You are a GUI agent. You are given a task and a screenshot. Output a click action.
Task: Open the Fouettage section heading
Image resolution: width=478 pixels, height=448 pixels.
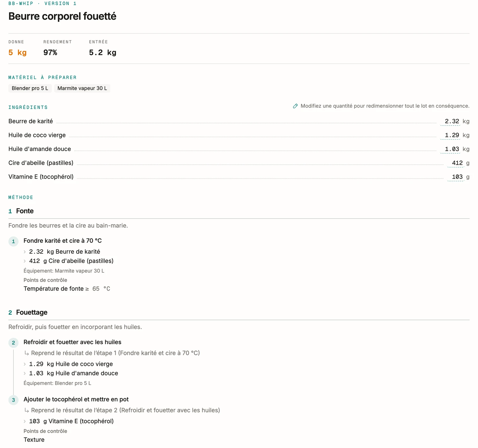pos(32,312)
